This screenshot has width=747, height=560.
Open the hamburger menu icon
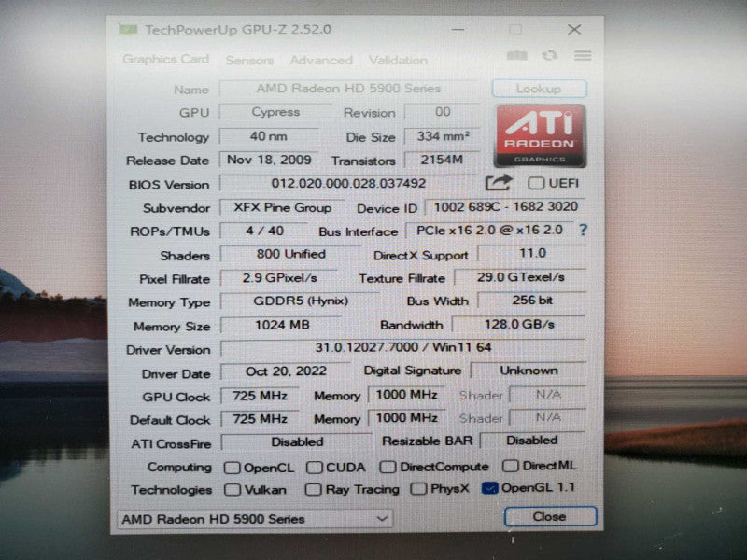click(583, 56)
